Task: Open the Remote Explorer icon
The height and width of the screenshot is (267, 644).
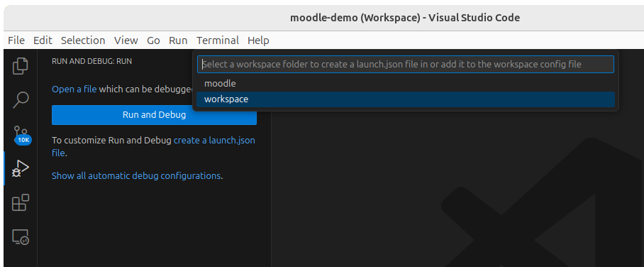Action: pos(21,237)
